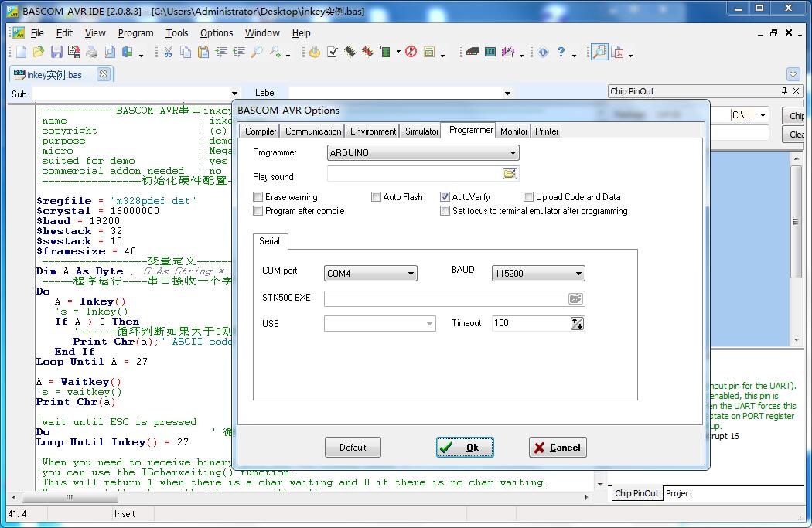Viewport: 812px width, 528px height.
Task: Open the BAUD 115200 dropdown
Action: pyautogui.click(x=538, y=274)
